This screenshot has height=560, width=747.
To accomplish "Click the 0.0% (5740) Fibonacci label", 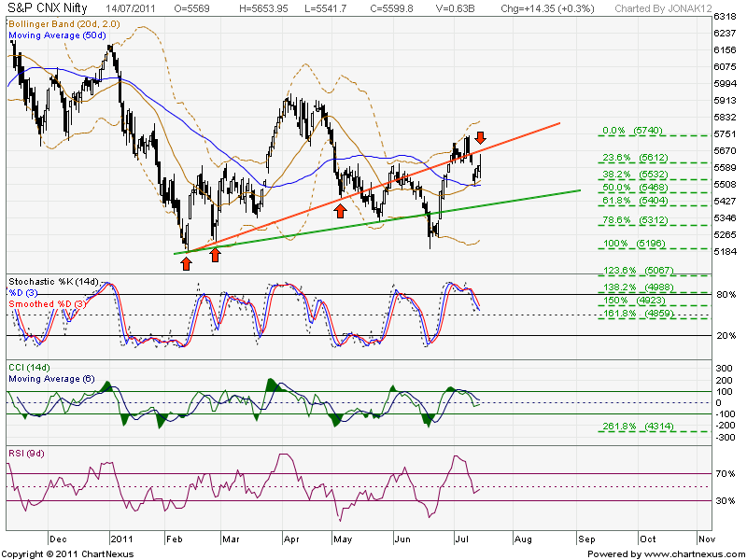I will click(632, 131).
